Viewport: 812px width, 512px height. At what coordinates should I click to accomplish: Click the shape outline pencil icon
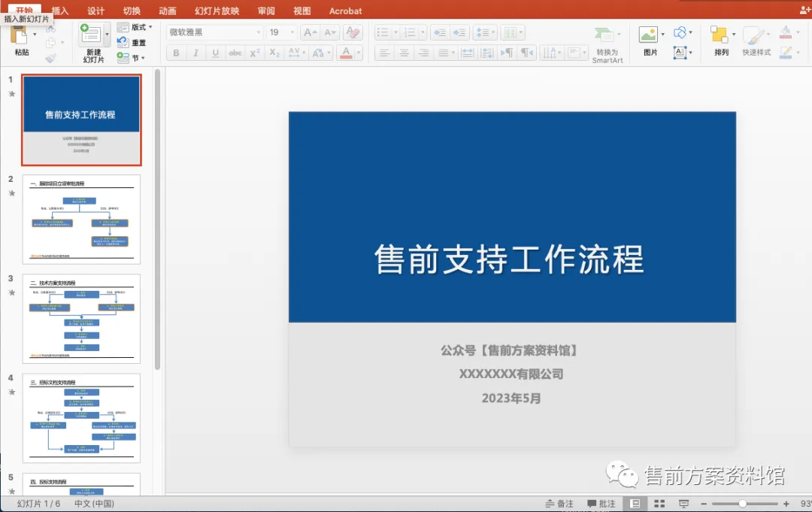[786, 53]
